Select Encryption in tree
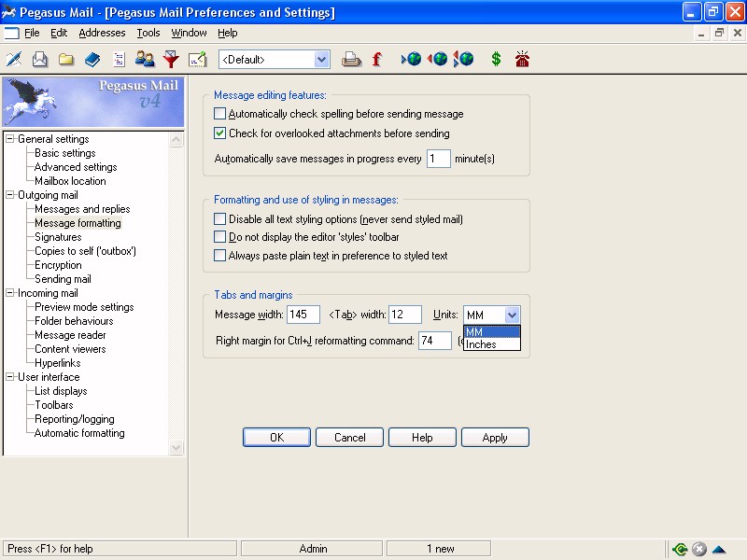 58,265
